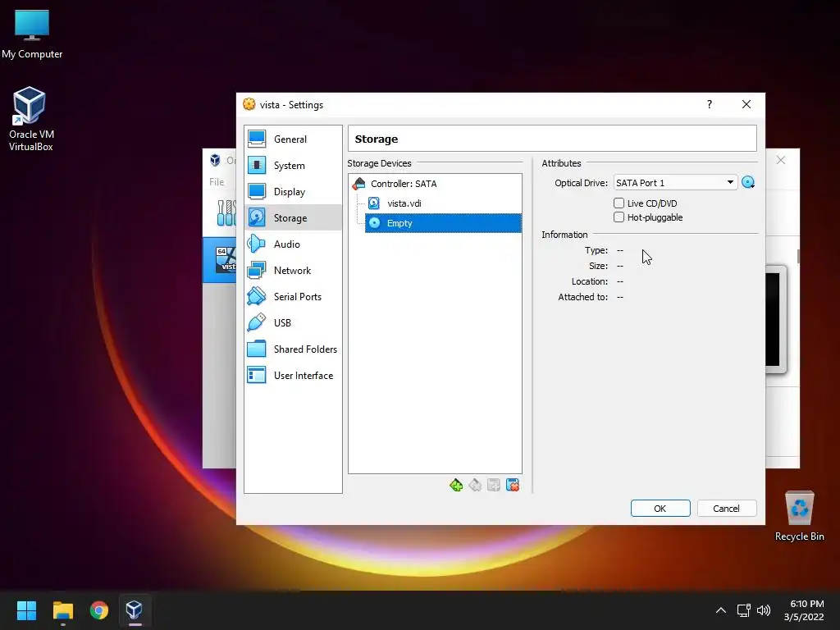Close the VirtualBox Manager background window
The image size is (840, 630).
pos(781,160)
